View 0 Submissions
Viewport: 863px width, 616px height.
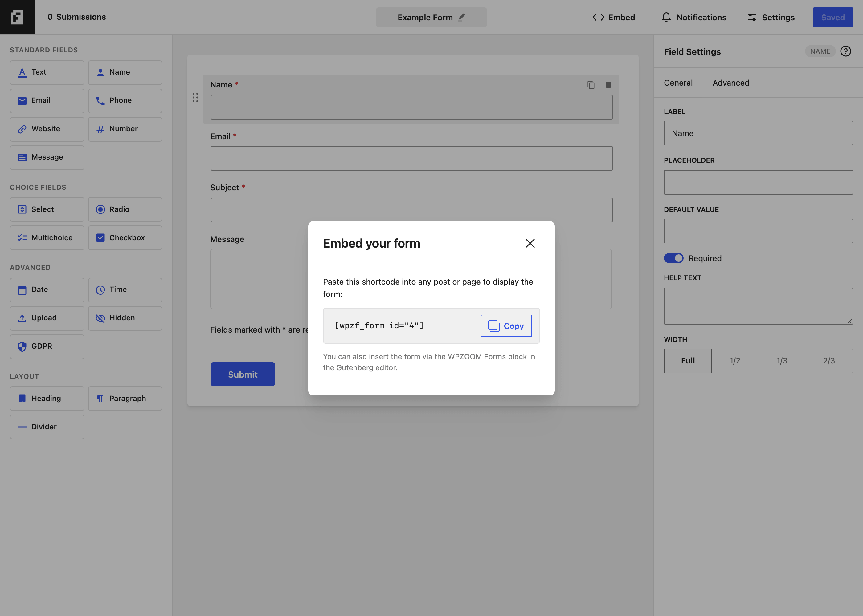tap(77, 17)
